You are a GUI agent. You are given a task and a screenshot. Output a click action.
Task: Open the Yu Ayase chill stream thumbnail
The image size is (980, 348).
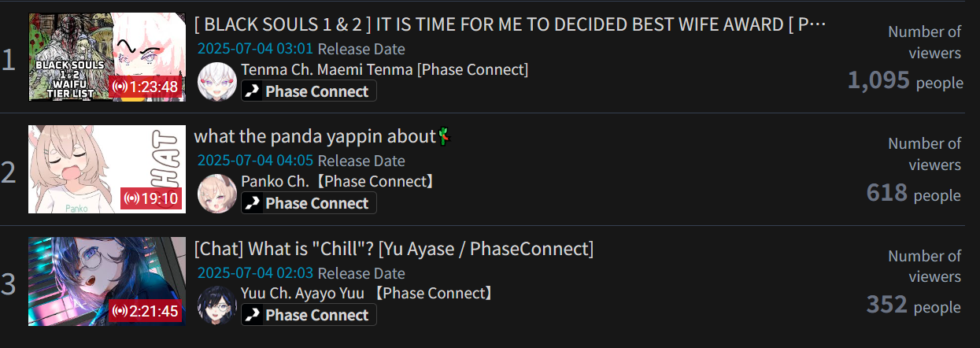(107, 281)
